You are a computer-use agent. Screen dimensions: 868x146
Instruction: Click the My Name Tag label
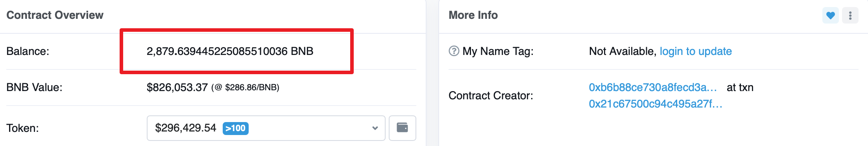498,51
